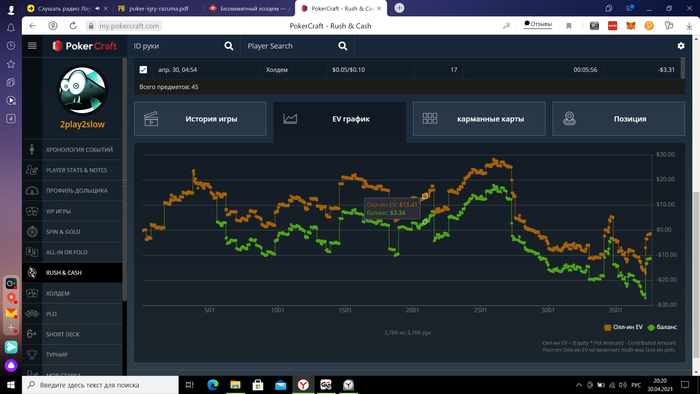Open the PokerCraft hamburger menu
This screenshot has width=700, height=394.
pyautogui.click(x=32, y=46)
